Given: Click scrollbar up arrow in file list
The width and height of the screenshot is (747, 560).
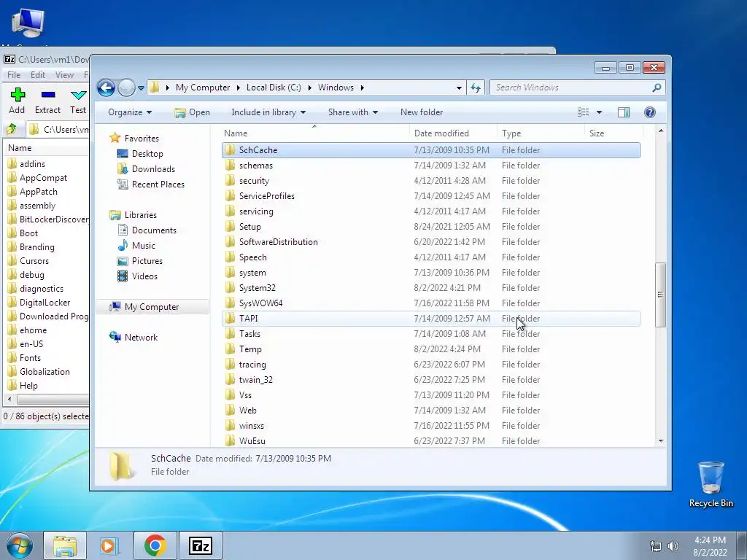Looking at the screenshot, I should click(661, 131).
